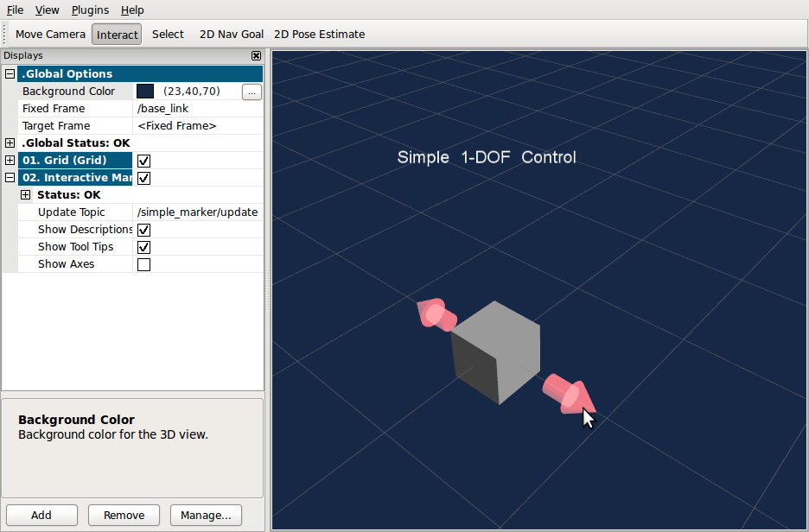The width and height of the screenshot is (809, 532).
Task: Open the Plugins menu
Action: point(90,10)
